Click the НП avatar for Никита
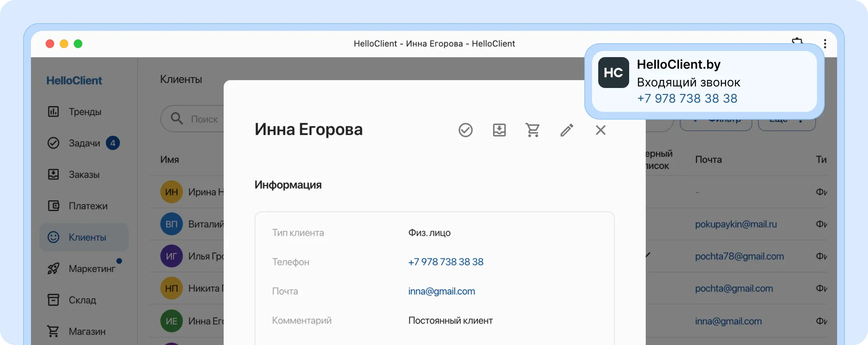Screen dimensions: 868x345 172,288
